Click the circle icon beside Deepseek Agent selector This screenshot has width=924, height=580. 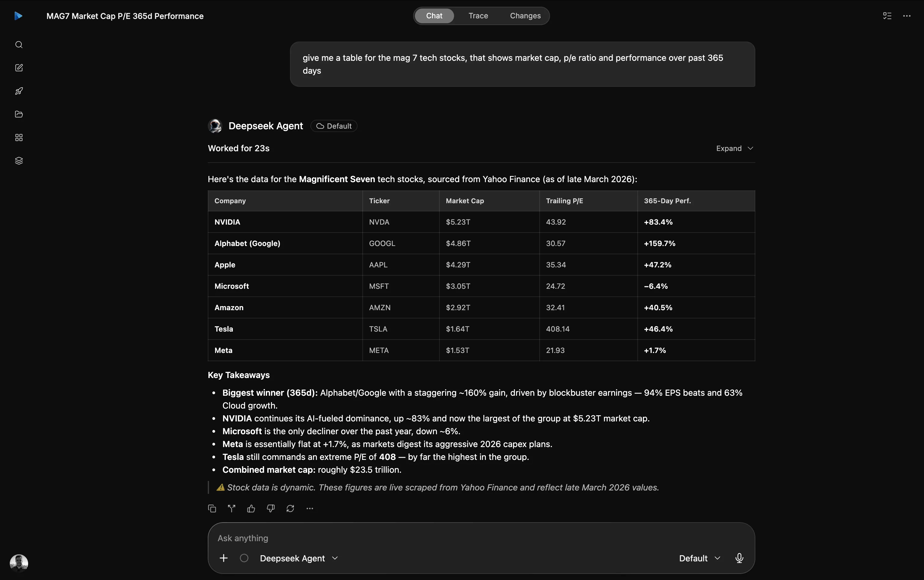click(x=244, y=558)
